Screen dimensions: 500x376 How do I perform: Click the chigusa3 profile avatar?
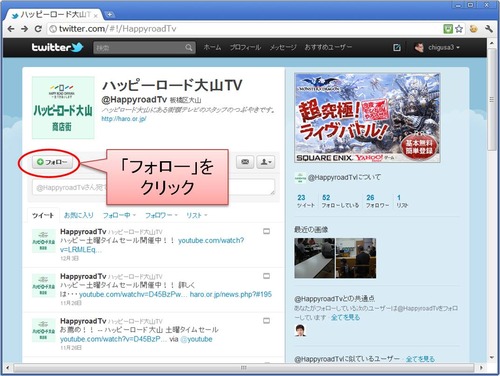[x=419, y=47]
